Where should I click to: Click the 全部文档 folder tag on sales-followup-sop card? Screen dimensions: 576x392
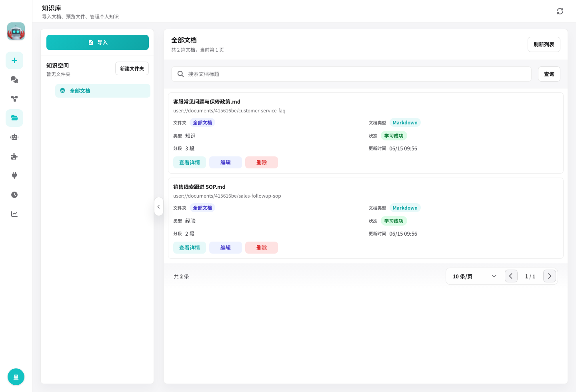[x=202, y=208]
